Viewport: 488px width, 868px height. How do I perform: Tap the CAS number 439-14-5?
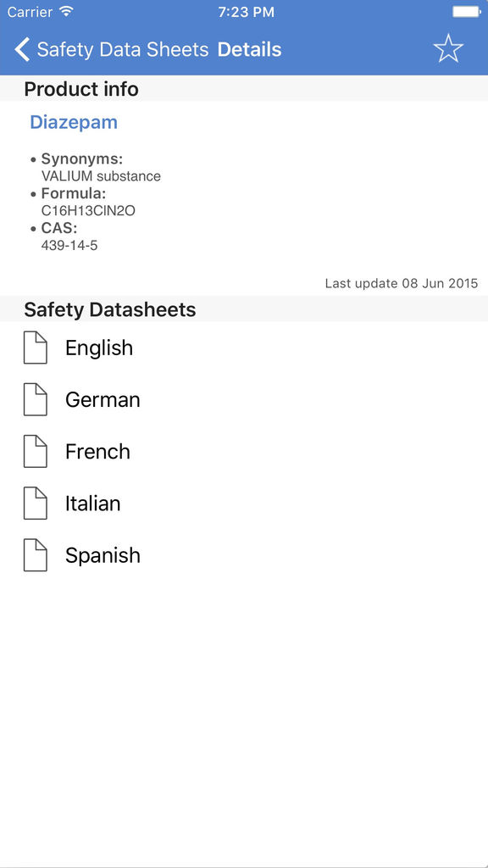pyautogui.click(x=69, y=245)
